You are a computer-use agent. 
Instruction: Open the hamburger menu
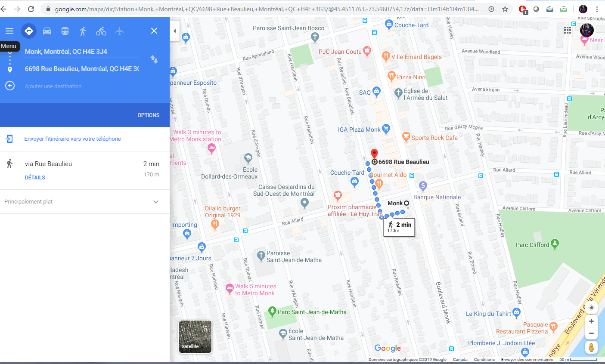click(9, 31)
